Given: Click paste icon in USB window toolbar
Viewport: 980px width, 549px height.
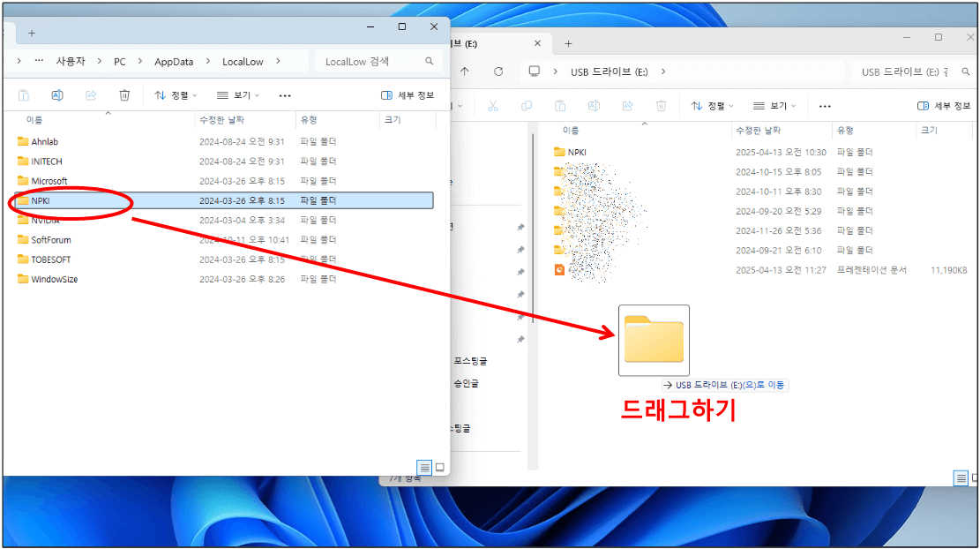Looking at the screenshot, I should tap(560, 106).
